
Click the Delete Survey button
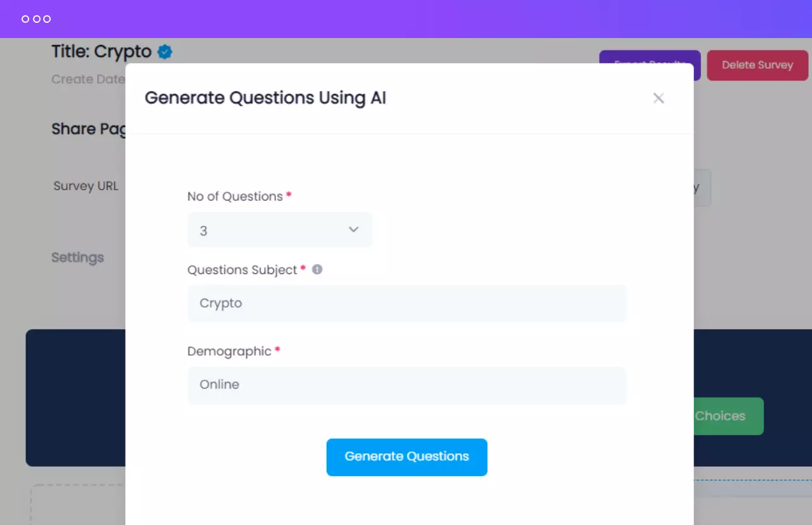757,65
